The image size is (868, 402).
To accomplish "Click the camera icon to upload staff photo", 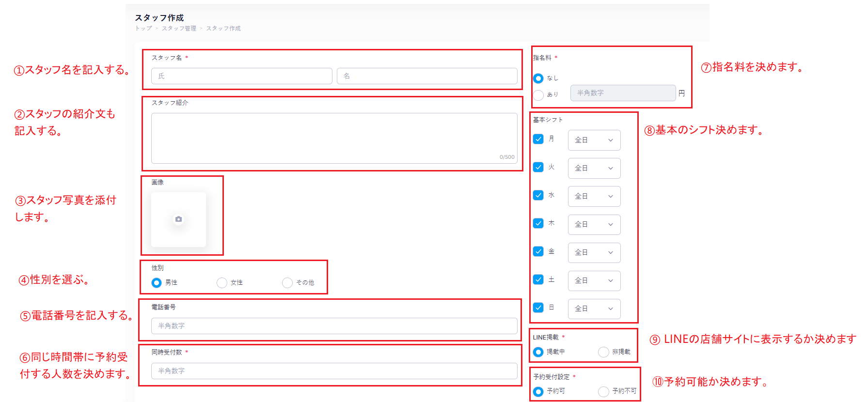I will click(x=178, y=219).
